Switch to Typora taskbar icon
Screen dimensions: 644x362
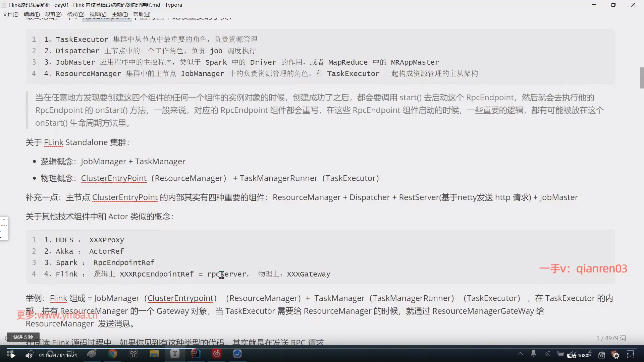pos(175,354)
